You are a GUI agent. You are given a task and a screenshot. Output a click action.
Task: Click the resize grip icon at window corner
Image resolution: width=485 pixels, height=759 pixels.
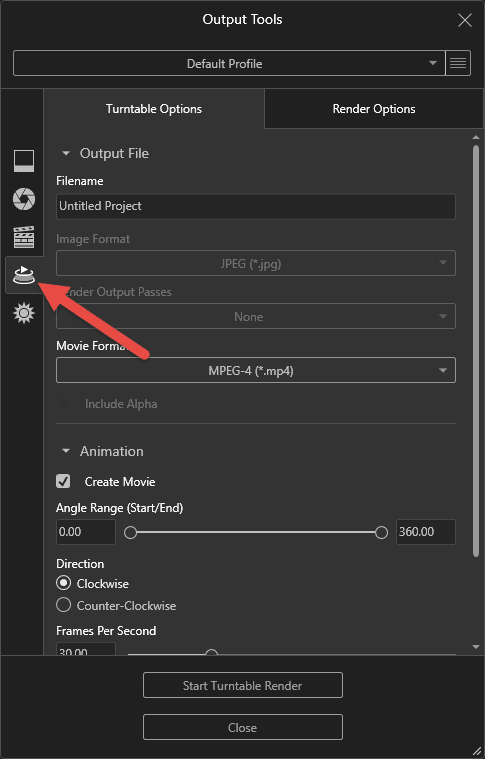477,751
